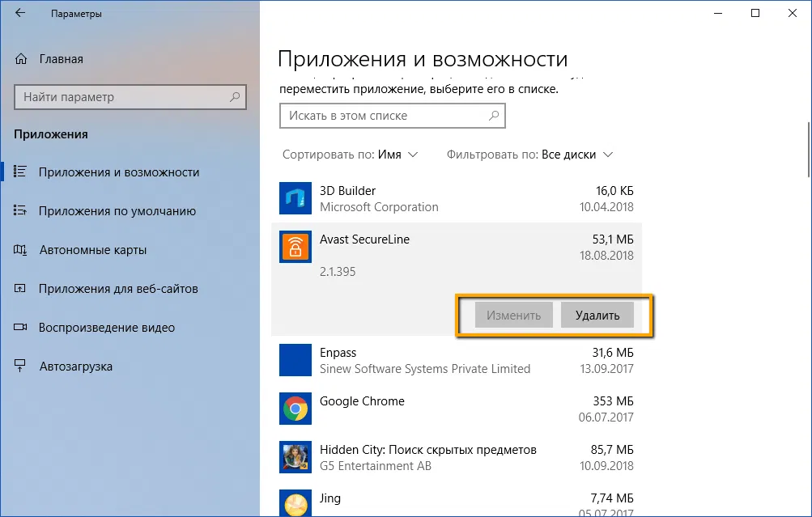The image size is (812, 517).
Task: Click the vertical scrollbar thumb
Action: click(x=809, y=150)
